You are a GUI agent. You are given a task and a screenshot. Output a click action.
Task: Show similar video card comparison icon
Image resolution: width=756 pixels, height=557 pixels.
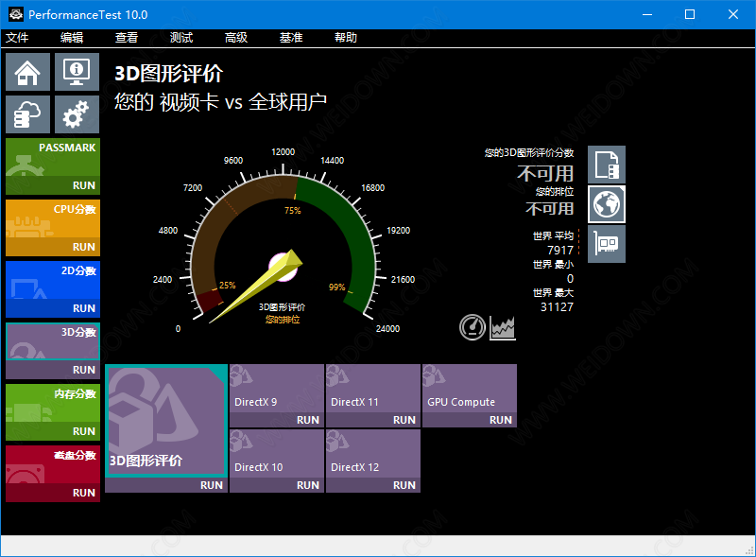click(607, 244)
